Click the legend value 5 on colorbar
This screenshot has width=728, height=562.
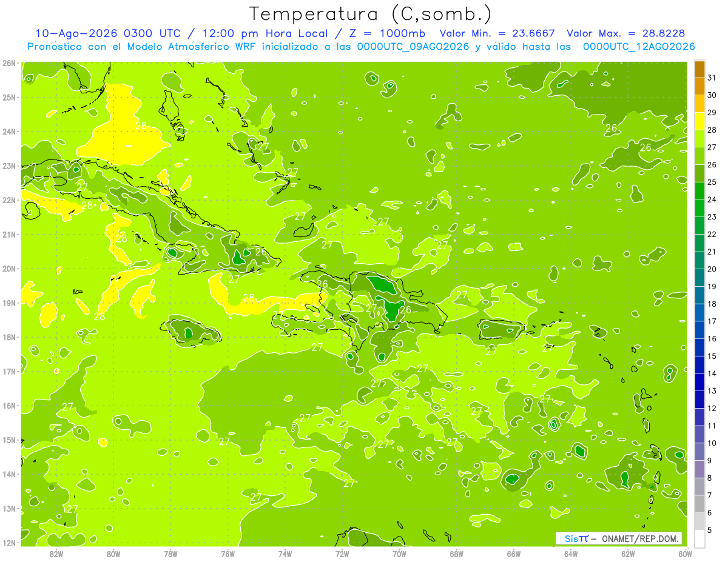pyautogui.click(x=710, y=530)
